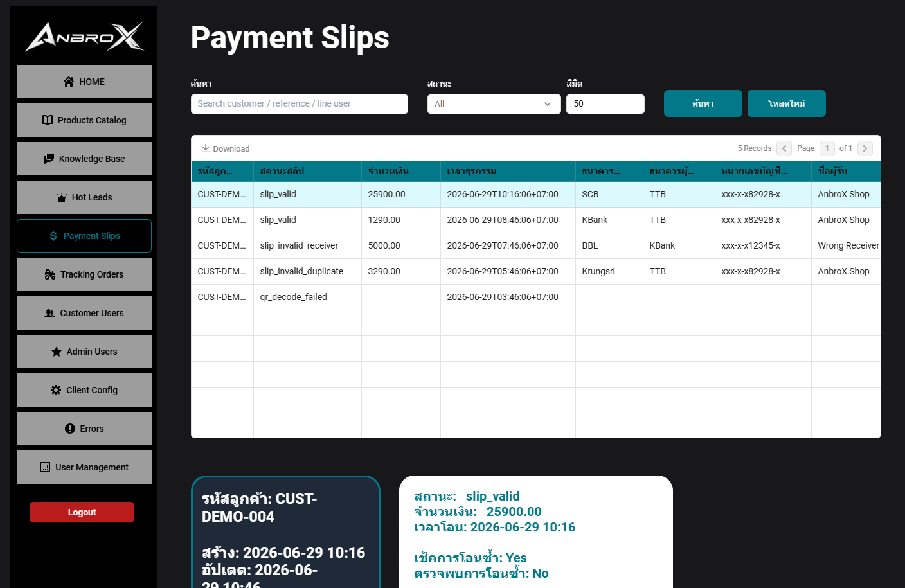Click the 5000.00 amount cell

pos(401,245)
